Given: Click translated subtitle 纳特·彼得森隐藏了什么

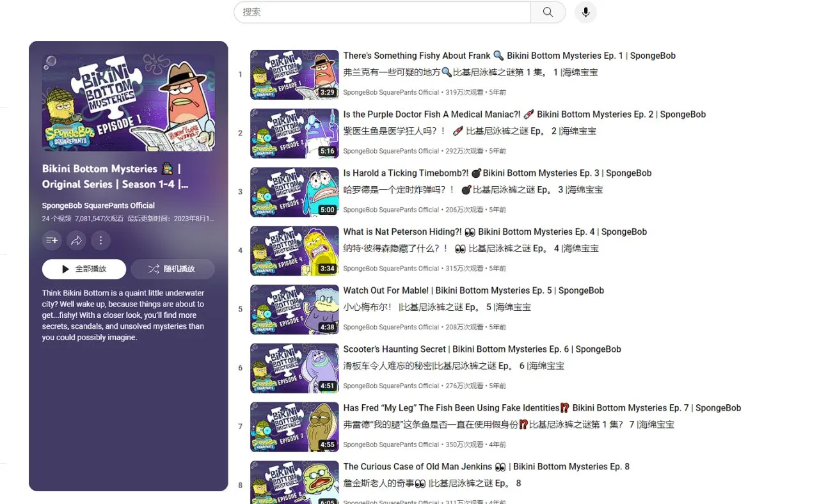Looking at the screenshot, I should [x=471, y=249].
